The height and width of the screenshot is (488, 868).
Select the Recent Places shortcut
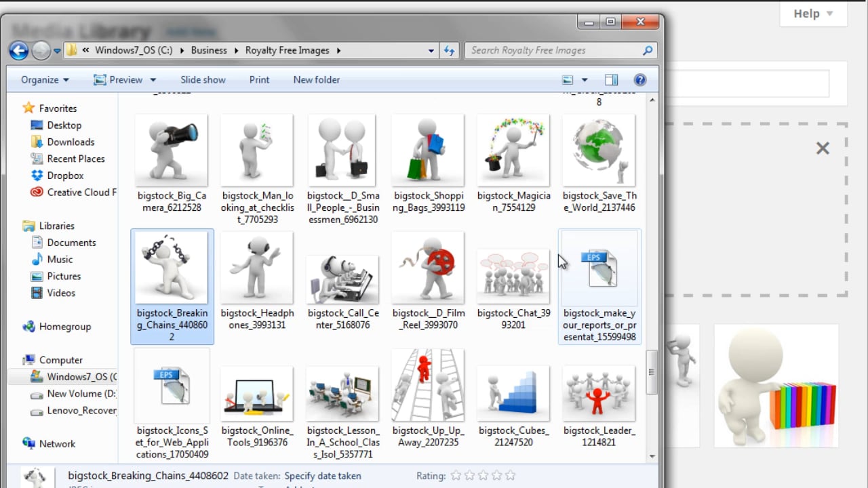(73, 159)
